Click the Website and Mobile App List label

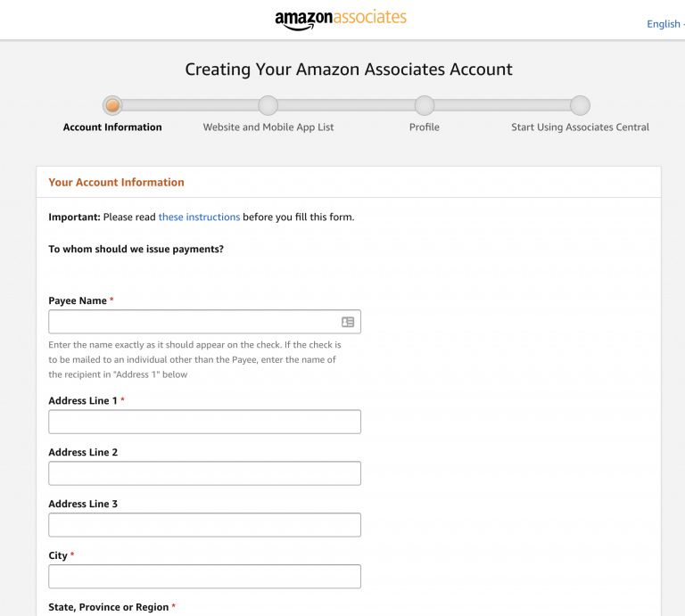(268, 127)
